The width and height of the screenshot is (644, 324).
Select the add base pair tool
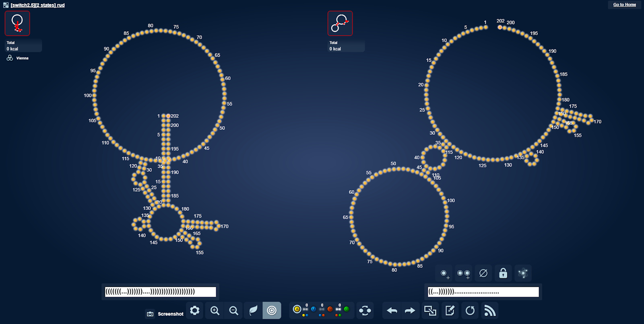pyautogui.click(x=464, y=273)
